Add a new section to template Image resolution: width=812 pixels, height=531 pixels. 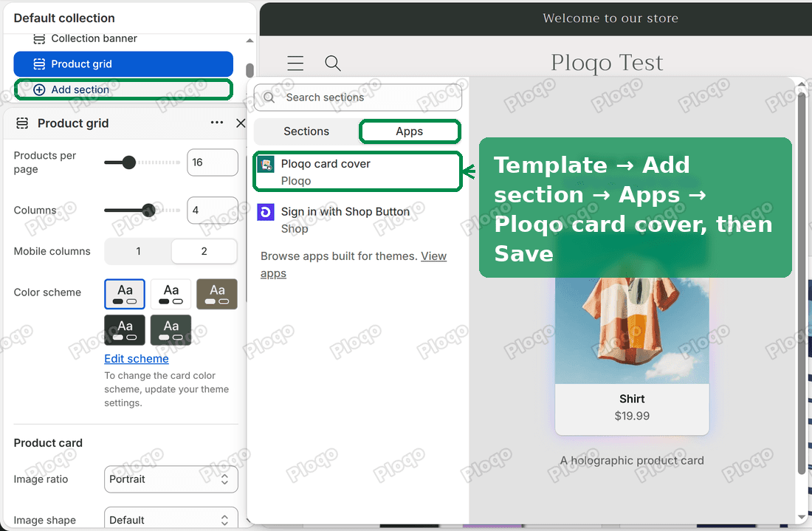[123, 89]
